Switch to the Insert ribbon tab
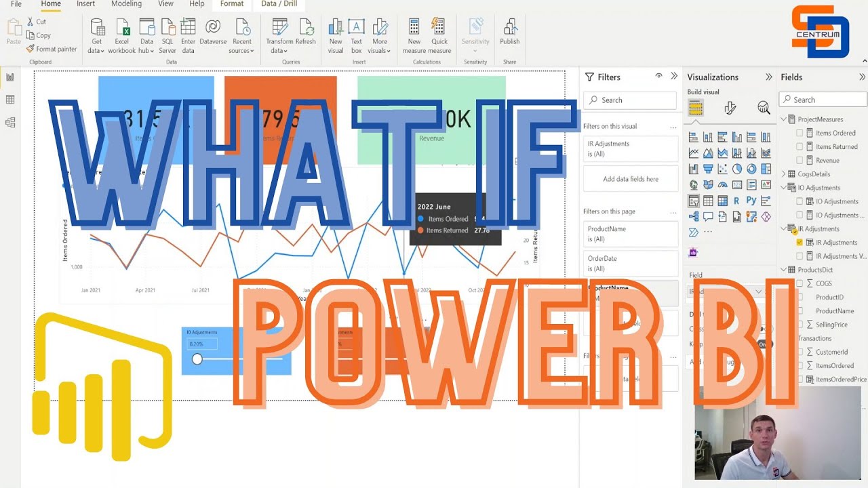The width and height of the screenshot is (868, 488). [85, 4]
